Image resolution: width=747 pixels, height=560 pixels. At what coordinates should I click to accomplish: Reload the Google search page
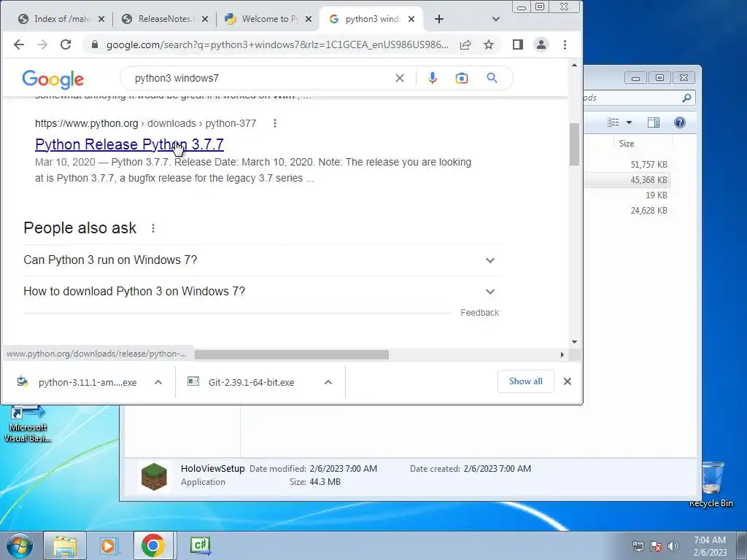click(66, 44)
